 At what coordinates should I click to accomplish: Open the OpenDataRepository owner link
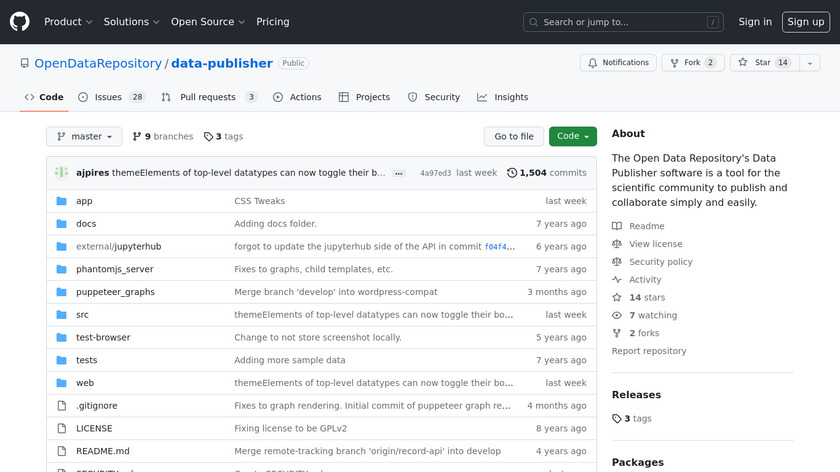pos(98,63)
